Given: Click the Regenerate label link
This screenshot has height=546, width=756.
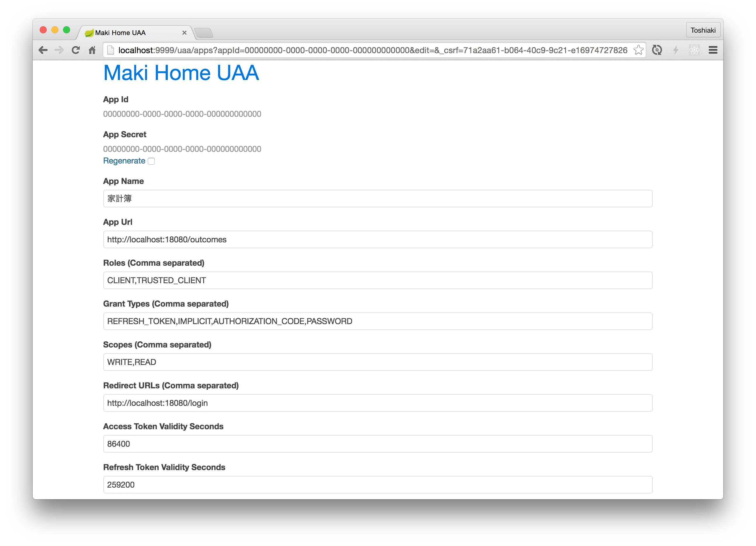Looking at the screenshot, I should click(x=124, y=161).
